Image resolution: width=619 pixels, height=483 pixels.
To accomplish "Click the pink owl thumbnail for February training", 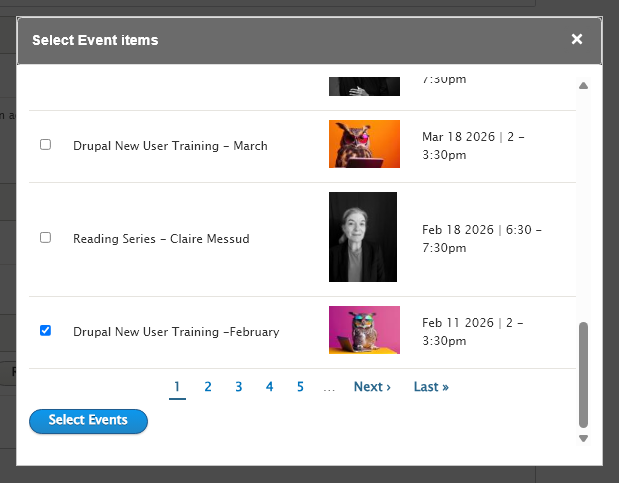I will (364, 330).
